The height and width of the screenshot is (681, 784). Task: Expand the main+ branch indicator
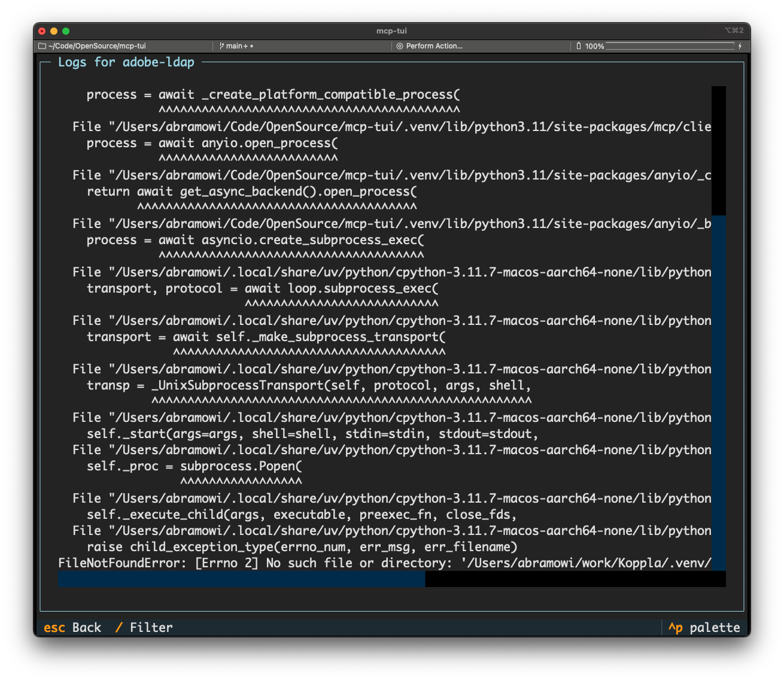tap(237, 45)
